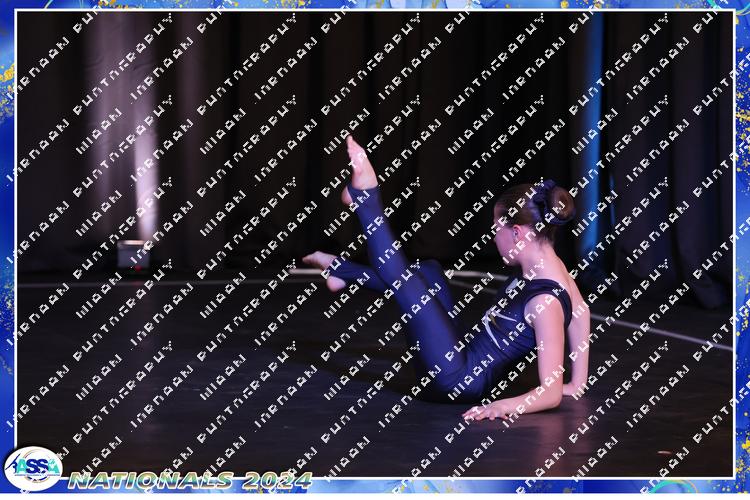Image resolution: width=750 pixels, height=500 pixels.
Task: Click the NATIONALS 2024 caption text
Action: click(x=190, y=480)
